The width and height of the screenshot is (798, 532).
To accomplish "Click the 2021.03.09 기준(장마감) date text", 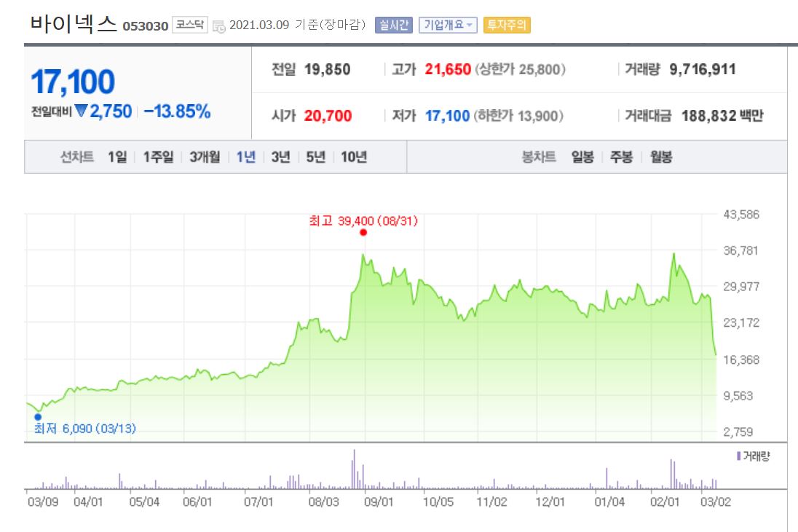I will point(297,25).
